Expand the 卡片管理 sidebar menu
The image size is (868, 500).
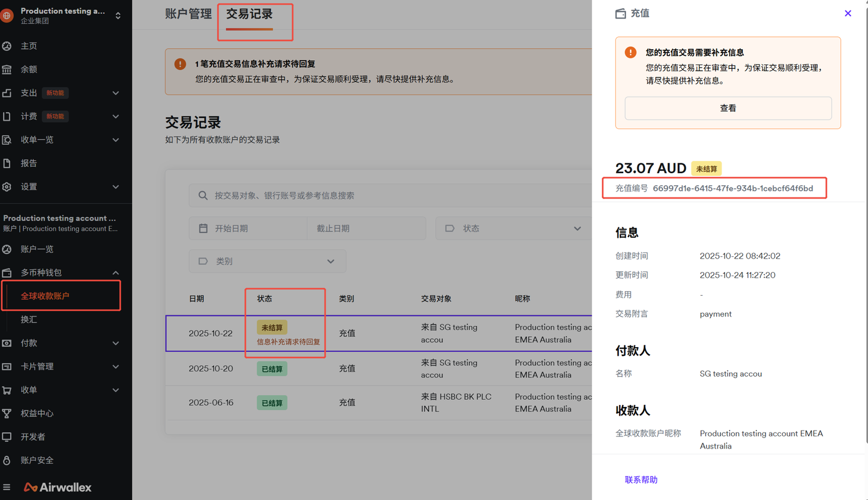pos(116,366)
